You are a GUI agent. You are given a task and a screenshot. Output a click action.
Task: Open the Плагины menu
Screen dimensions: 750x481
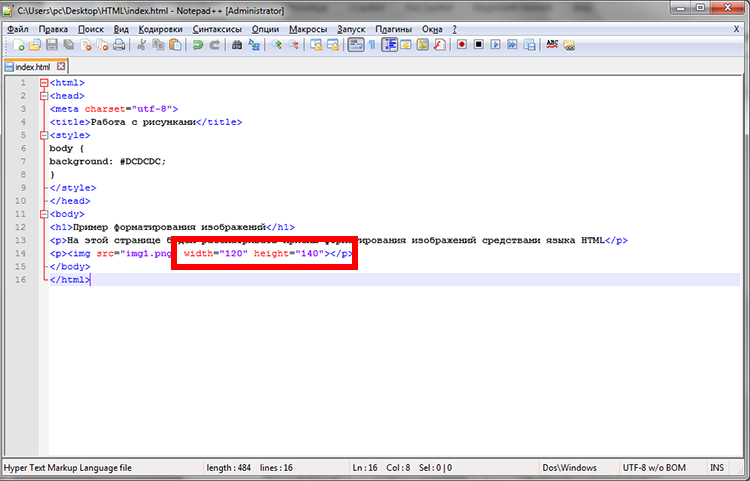tap(394, 29)
